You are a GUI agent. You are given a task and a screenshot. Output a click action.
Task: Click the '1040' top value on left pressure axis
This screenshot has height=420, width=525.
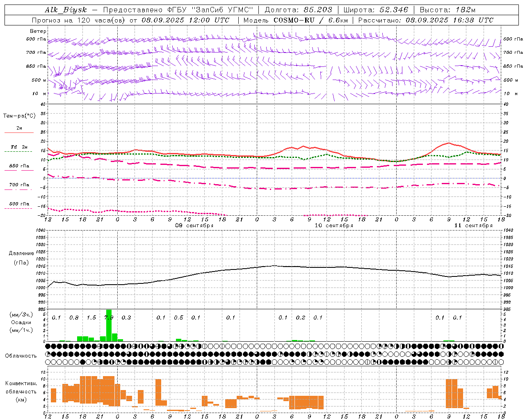(x=42, y=231)
